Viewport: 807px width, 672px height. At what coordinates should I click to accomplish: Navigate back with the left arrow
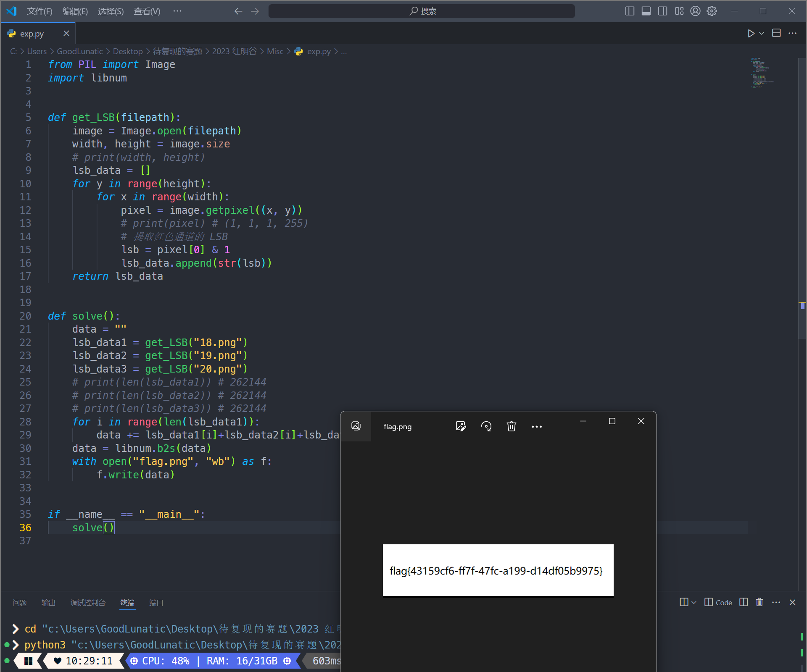[238, 11]
